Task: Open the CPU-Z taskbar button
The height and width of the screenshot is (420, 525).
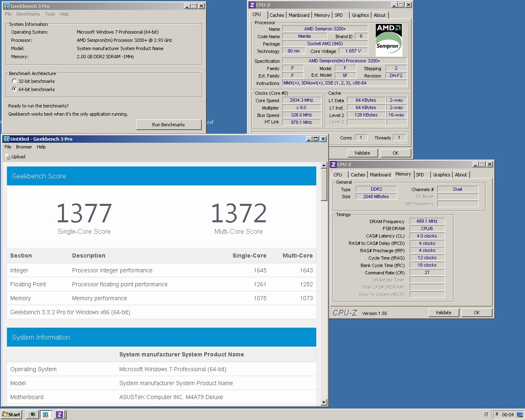Action: [59, 415]
